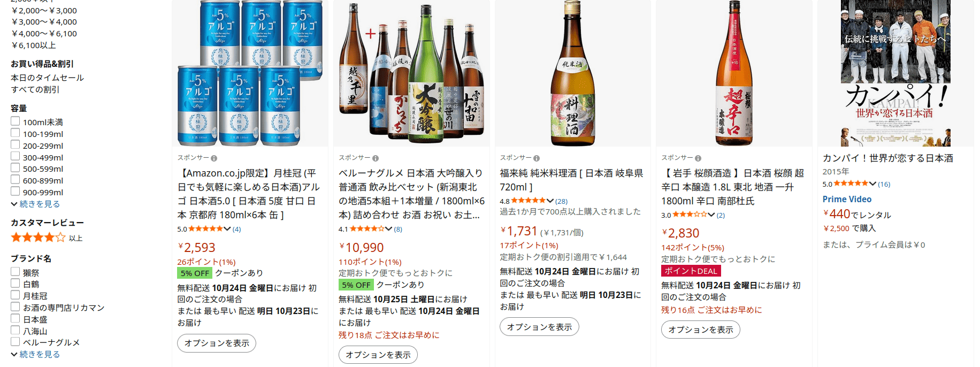This screenshot has height=367, width=980.
Task: Click sponsor info icon under Belluna Gourmet set
Action: pyautogui.click(x=376, y=158)
